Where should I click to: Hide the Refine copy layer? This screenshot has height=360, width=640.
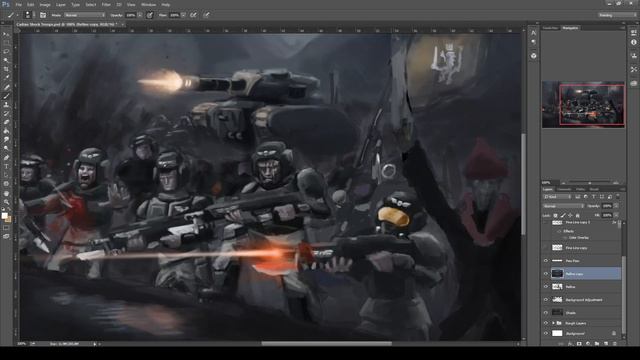[x=546, y=274]
